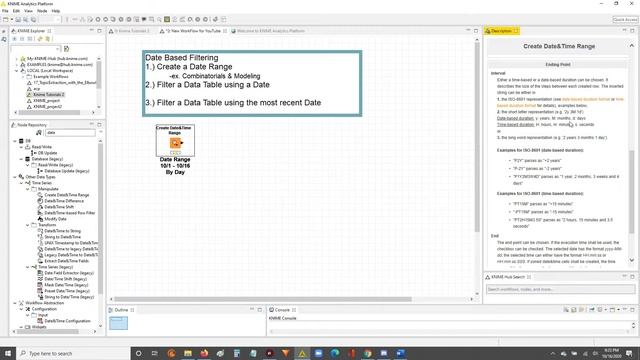
Task: Select DB Update node in repository
Action: (47, 153)
